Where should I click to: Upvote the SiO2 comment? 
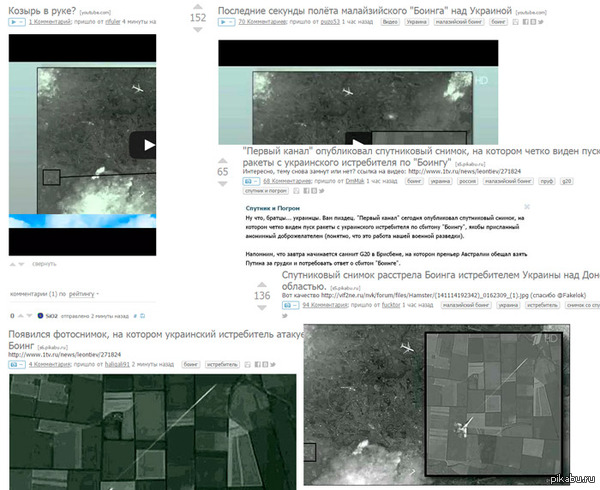20,316
